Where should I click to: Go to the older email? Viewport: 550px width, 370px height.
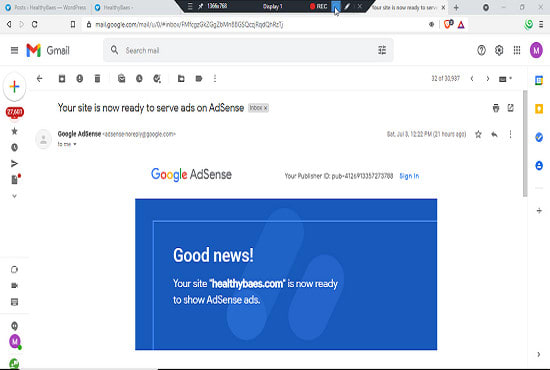pyautogui.click(x=488, y=79)
